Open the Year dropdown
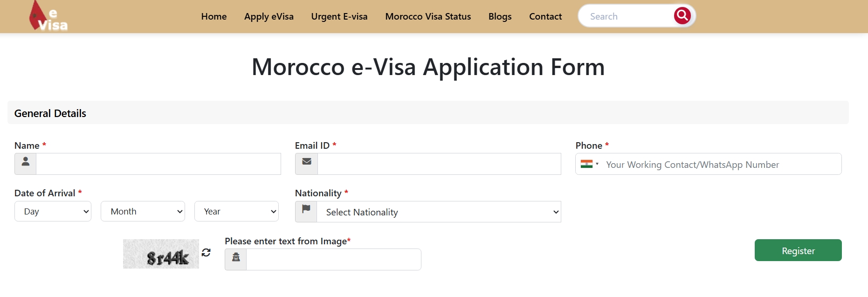The image size is (868, 297). 236,212
